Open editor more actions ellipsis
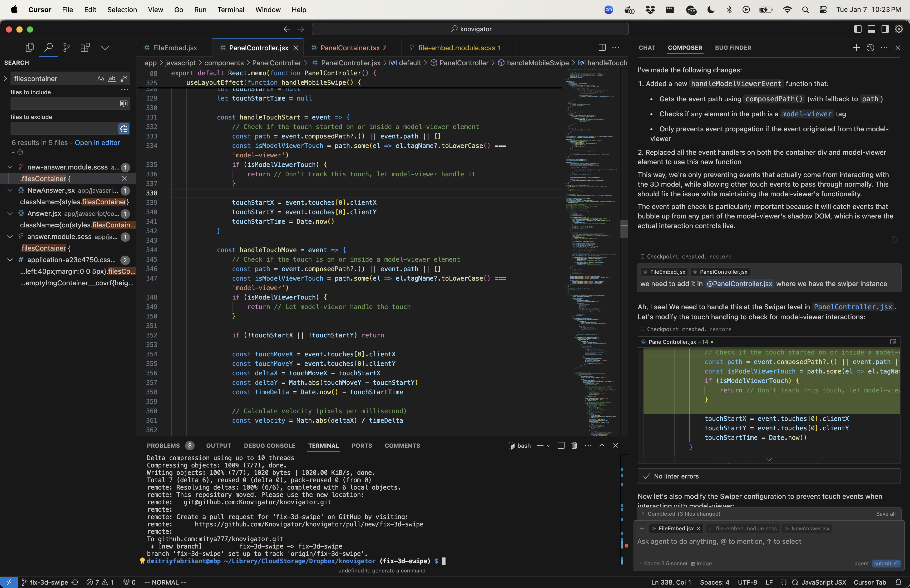This screenshot has width=910, height=588. [616, 47]
